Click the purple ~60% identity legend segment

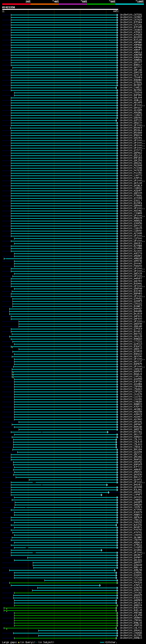pyautogui.click(x=73, y=4)
